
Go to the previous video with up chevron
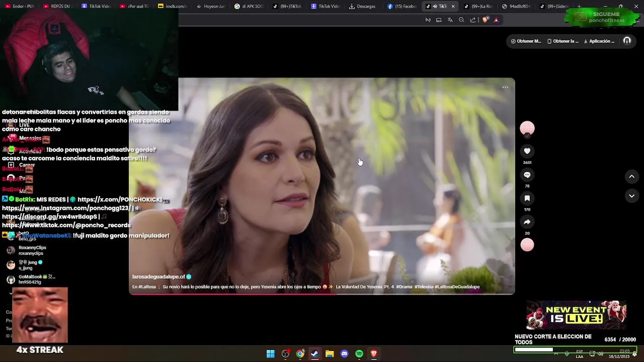click(632, 176)
